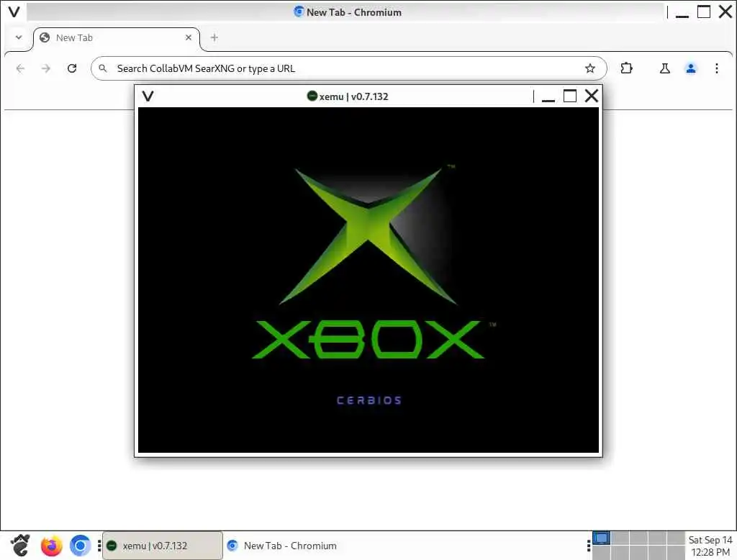Maximize the xemu window
Image resolution: width=737 pixels, height=560 pixels.
[570, 96]
